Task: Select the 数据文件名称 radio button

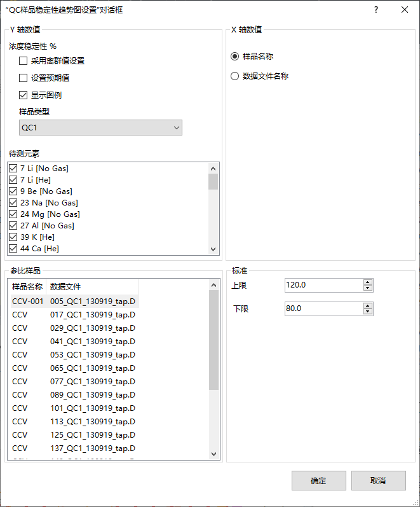Action: click(x=234, y=76)
